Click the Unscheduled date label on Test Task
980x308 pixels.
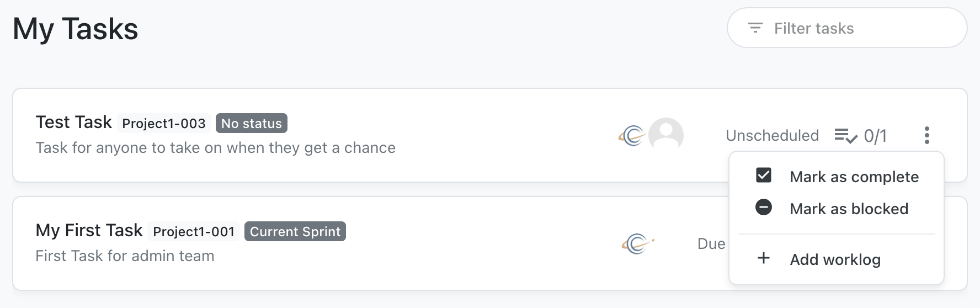[x=772, y=135]
